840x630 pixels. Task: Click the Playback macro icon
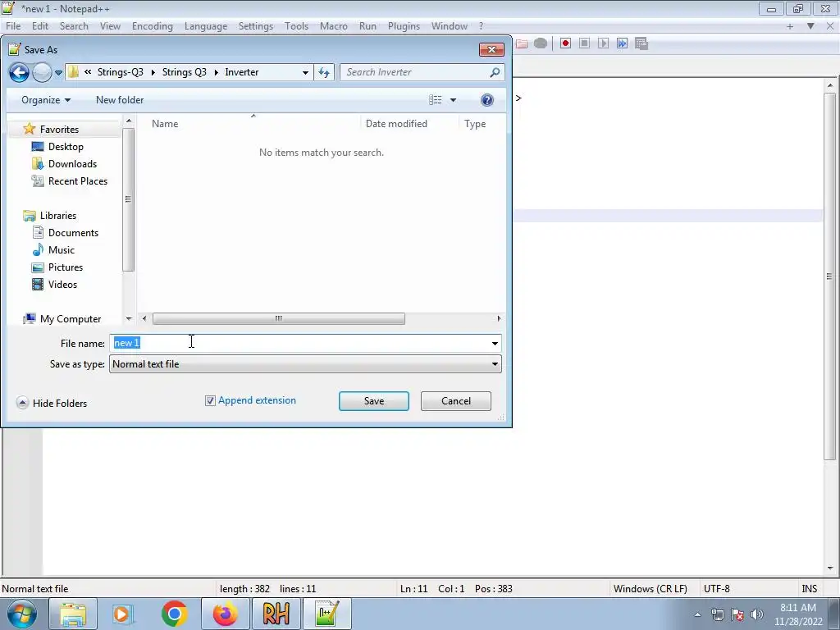[603, 43]
